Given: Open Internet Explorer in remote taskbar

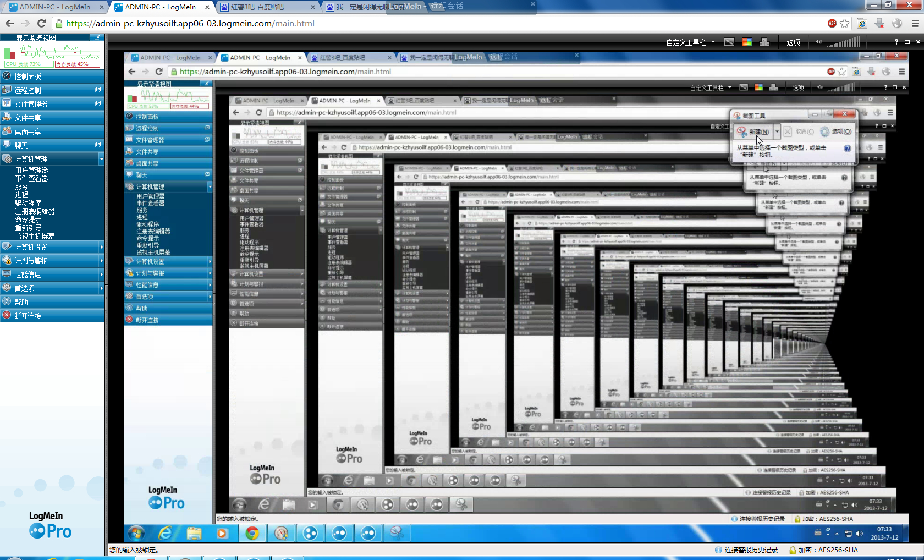Looking at the screenshot, I should click(x=165, y=533).
